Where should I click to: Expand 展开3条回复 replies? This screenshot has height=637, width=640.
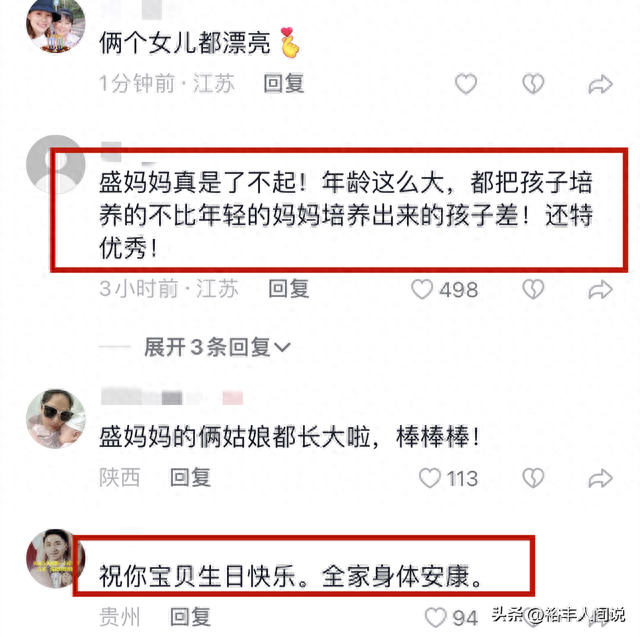click(x=217, y=347)
